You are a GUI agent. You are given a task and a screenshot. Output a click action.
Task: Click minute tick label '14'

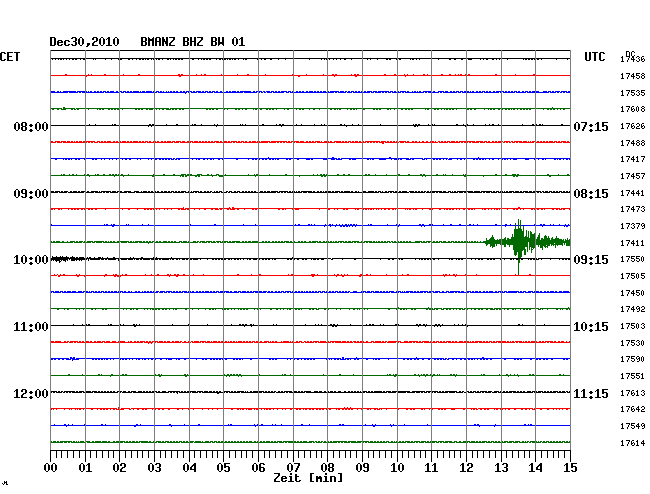click(535, 468)
